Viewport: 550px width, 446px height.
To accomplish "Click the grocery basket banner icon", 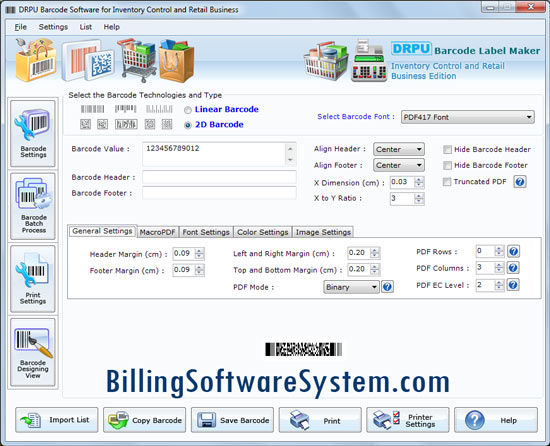I will [326, 61].
